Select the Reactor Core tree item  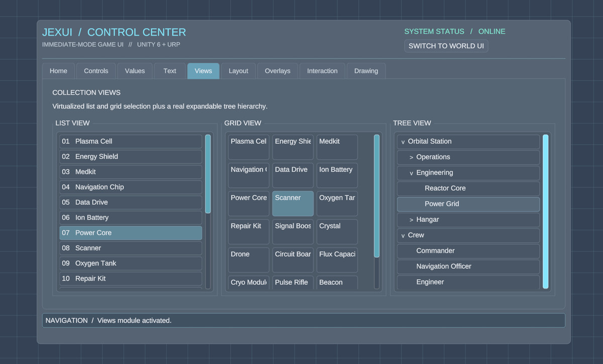(468, 189)
